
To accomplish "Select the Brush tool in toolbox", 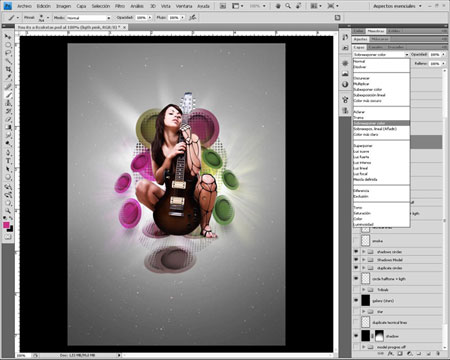I will tap(8, 95).
